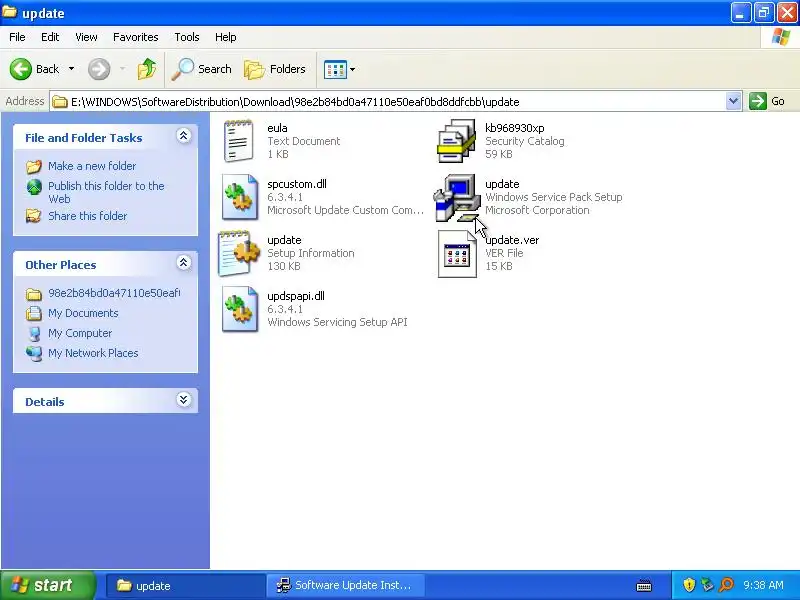The width and height of the screenshot is (800, 600).
Task: Click the My Computer icon in Other Places
Action: point(34,333)
